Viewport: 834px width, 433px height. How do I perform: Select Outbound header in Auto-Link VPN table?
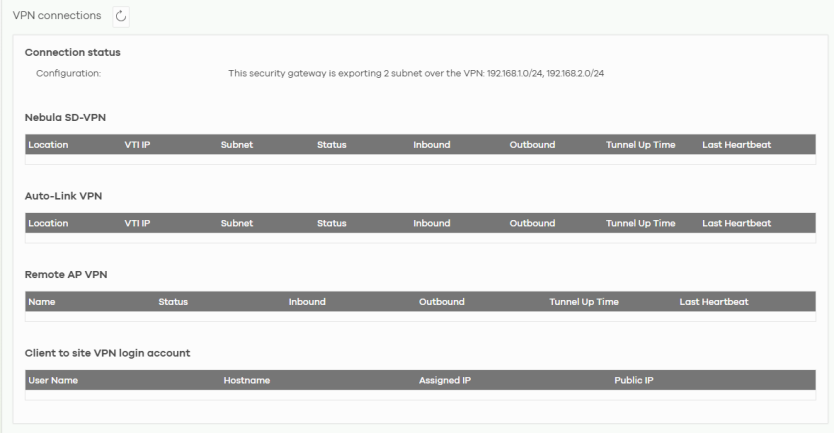(532, 223)
